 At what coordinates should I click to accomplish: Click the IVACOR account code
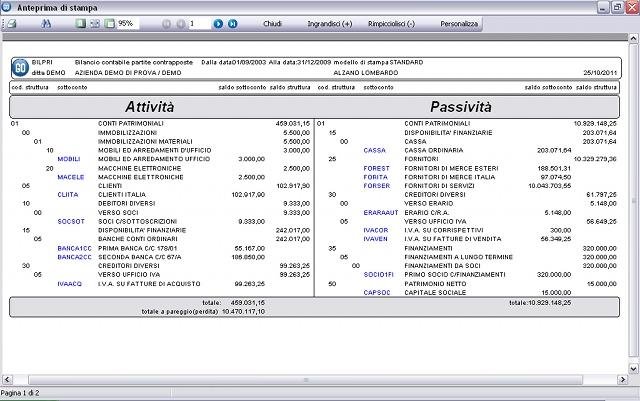click(376, 230)
